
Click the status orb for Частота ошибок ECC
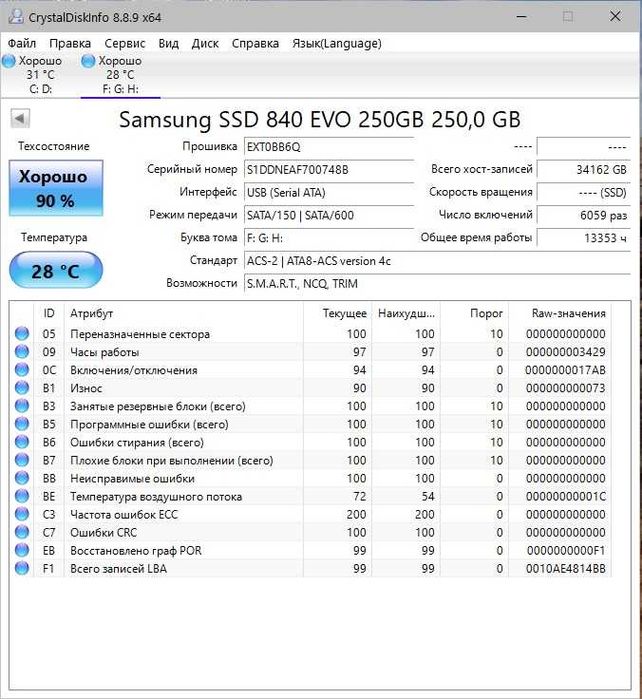(x=22, y=514)
